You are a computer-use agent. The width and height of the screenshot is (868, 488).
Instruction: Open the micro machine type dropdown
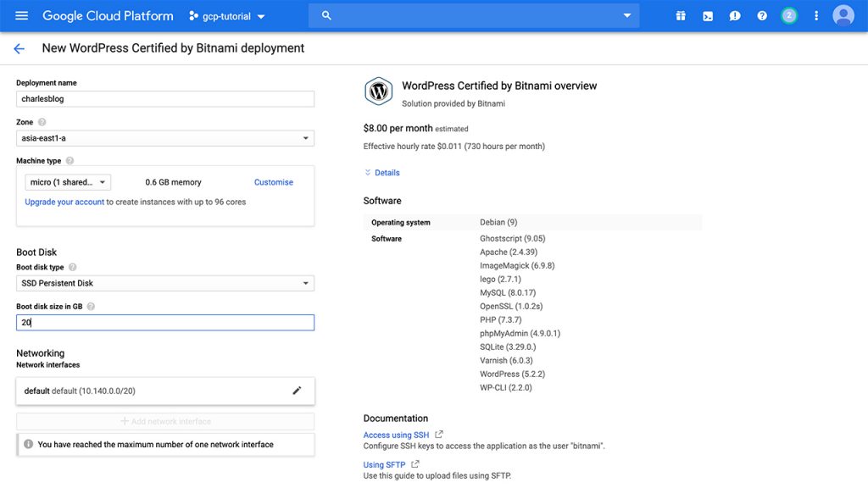[x=68, y=182]
